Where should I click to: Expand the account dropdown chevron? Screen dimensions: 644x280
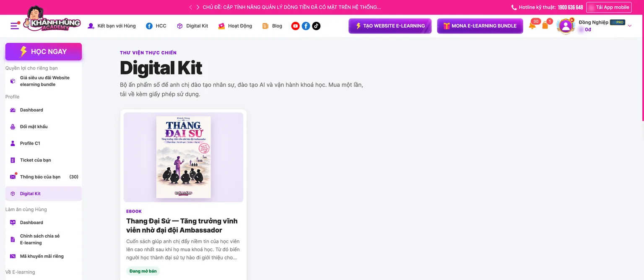[x=630, y=26]
